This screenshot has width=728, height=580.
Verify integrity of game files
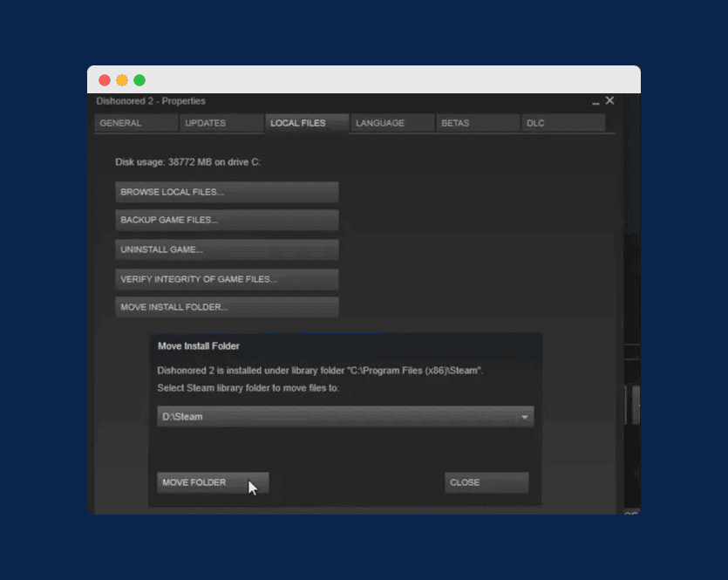coord(227,279)
